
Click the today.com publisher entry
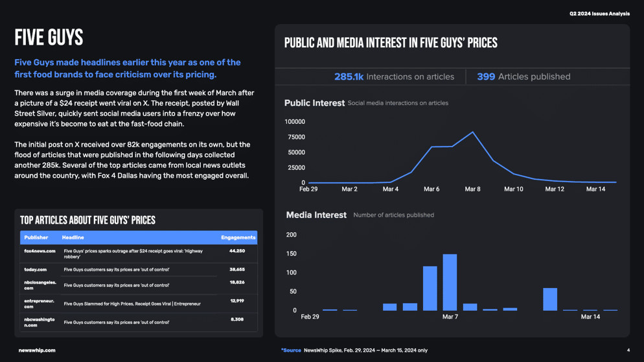(36, 269)
